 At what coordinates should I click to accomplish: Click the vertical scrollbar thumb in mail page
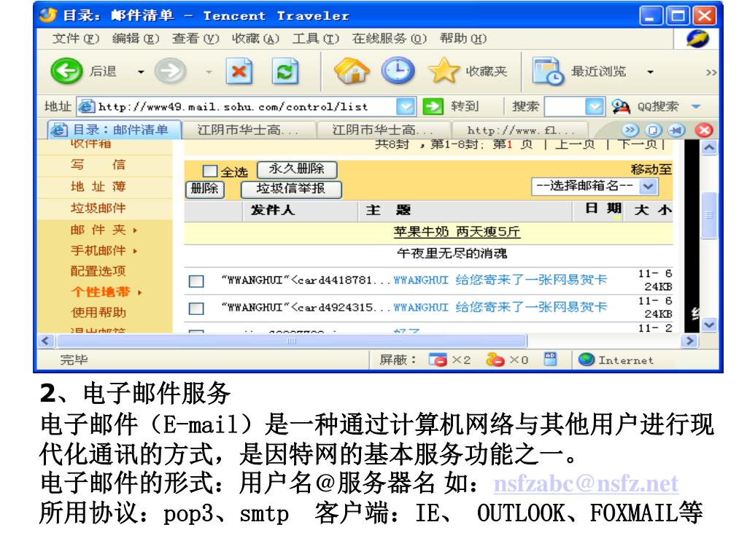point(709,215)
